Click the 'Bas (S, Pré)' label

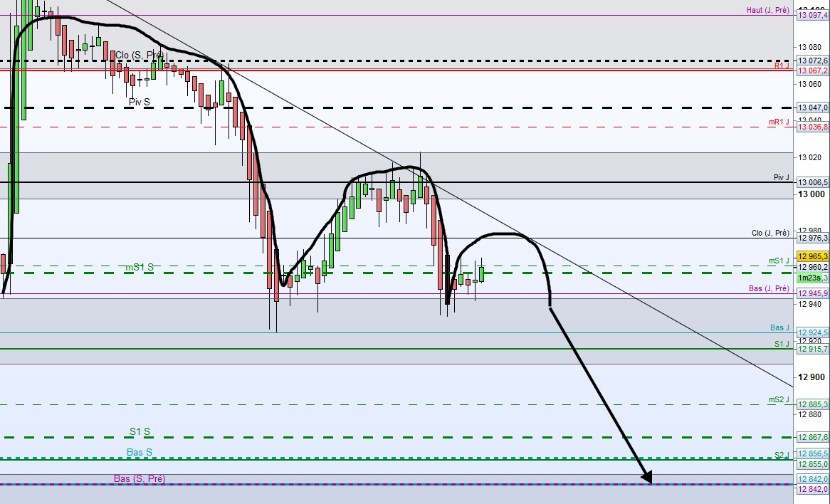(x=140, y=478)
